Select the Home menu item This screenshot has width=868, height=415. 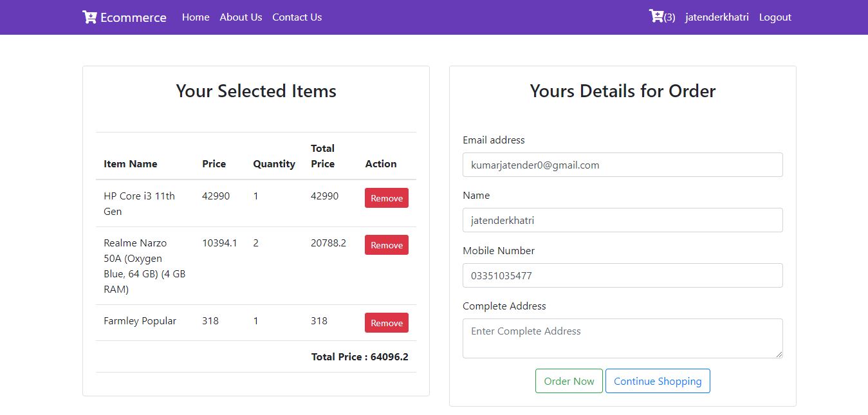[x=196, y=17]
